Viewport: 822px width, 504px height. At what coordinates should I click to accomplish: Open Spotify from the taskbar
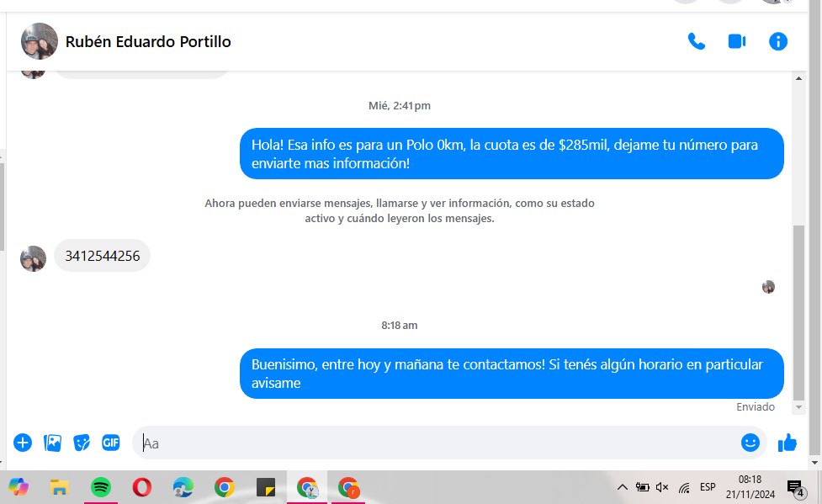101,487
